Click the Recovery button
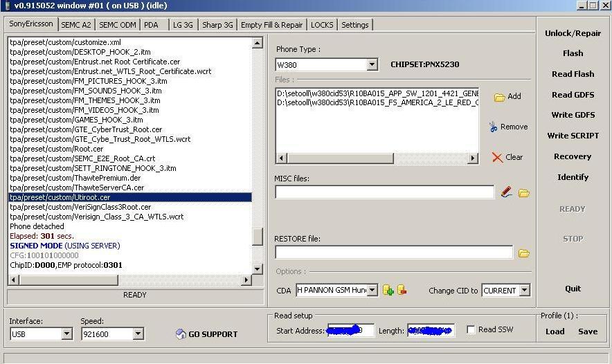Screen dimensions: 612x364 [x=573, y=156]
